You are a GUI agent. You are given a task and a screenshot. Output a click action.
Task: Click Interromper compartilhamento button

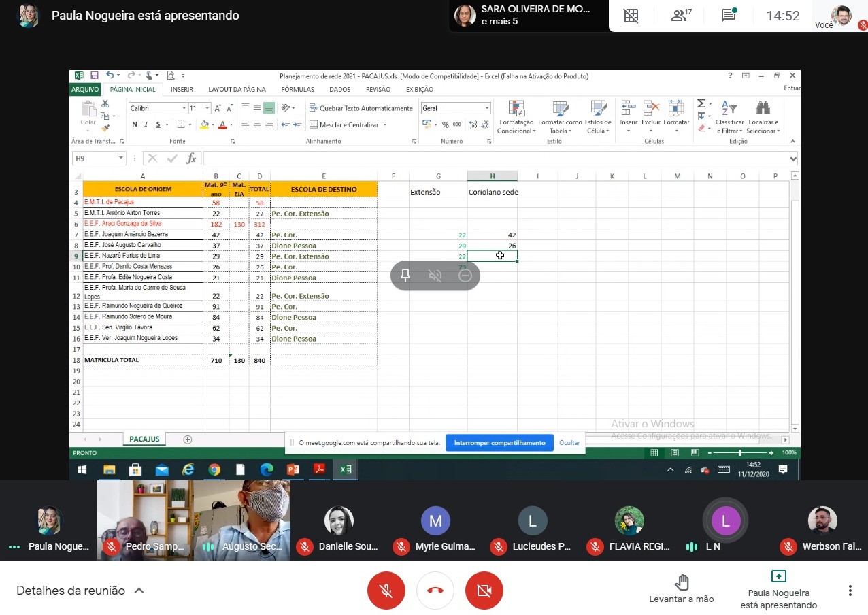(x=499, y=443)
